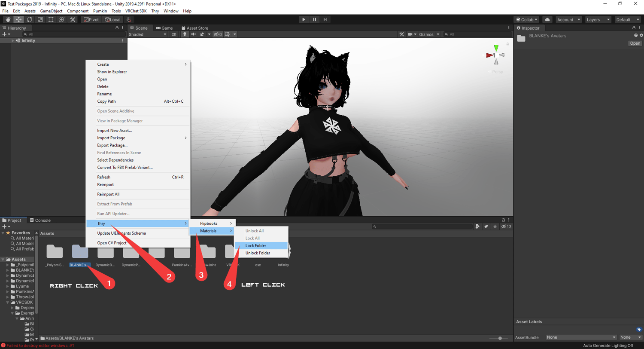This screenshot has width=644, height=349.
Task: Open the Layers dropdown
Action: point(598,19)
